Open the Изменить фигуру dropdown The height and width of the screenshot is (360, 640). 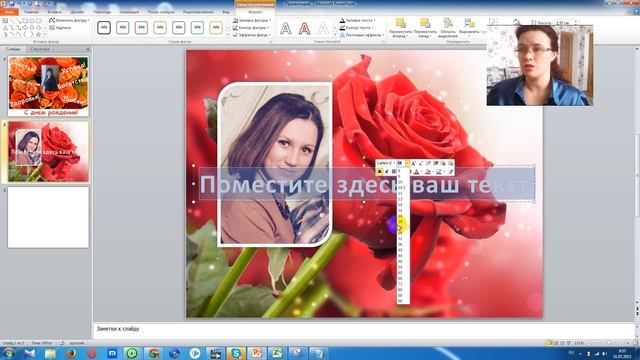(x=69, y=20)
